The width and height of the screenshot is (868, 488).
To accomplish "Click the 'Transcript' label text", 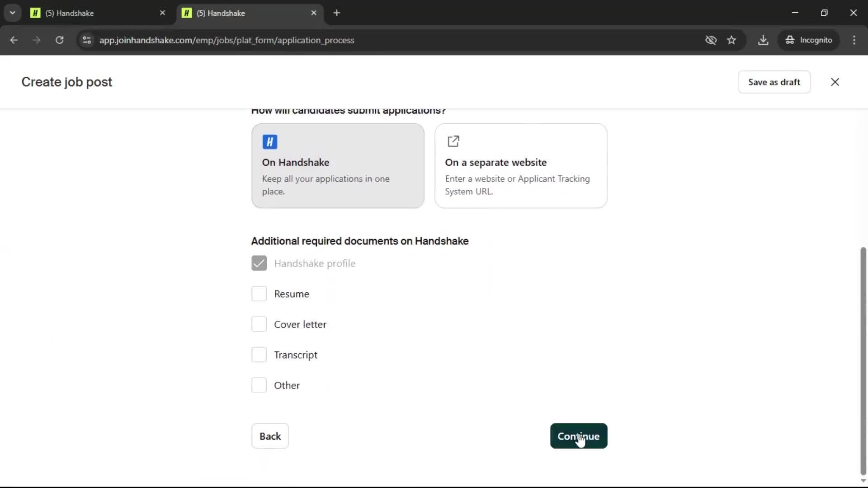I will tap(296, 355).
